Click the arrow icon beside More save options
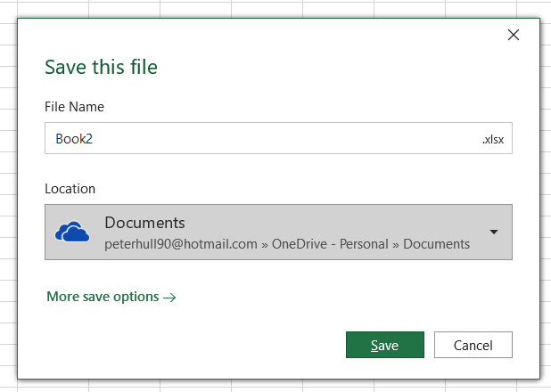551x392 pixels. pos(169,298)
